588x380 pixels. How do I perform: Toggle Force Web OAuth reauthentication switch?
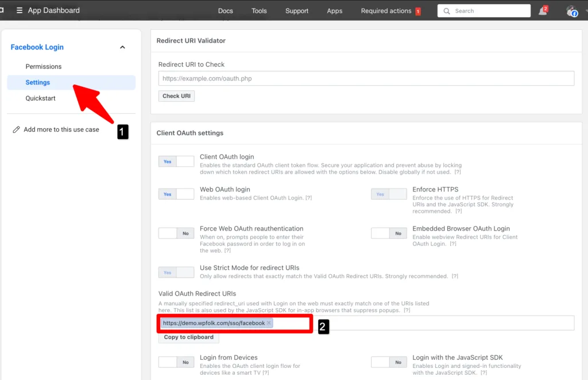pos(176,233)
